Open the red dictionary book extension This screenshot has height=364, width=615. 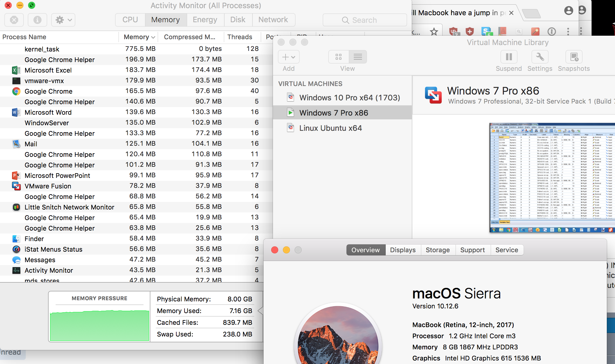pos(503,31)
